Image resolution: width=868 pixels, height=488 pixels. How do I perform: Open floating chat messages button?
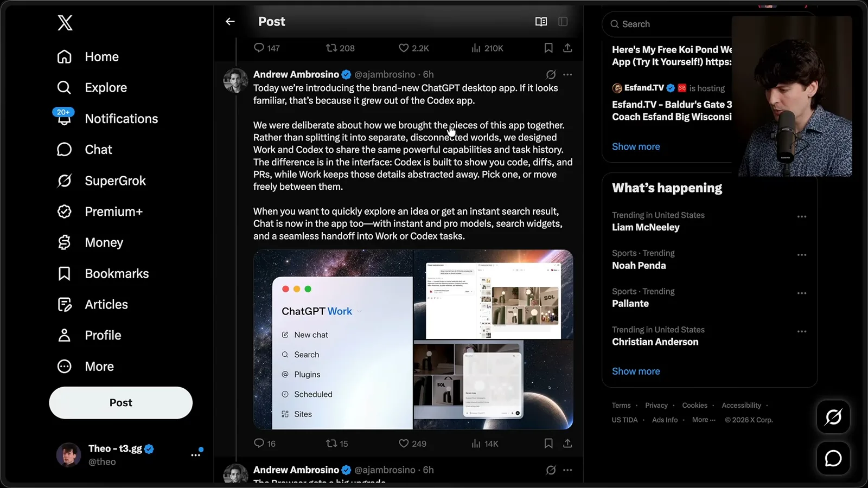[833, 459]
